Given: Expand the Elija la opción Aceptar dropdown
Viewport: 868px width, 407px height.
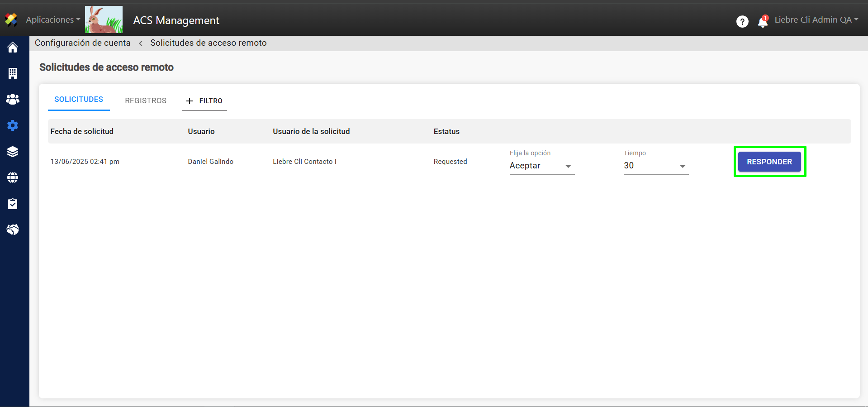Looking at the screenshot, I should click(x=541, y=166).
